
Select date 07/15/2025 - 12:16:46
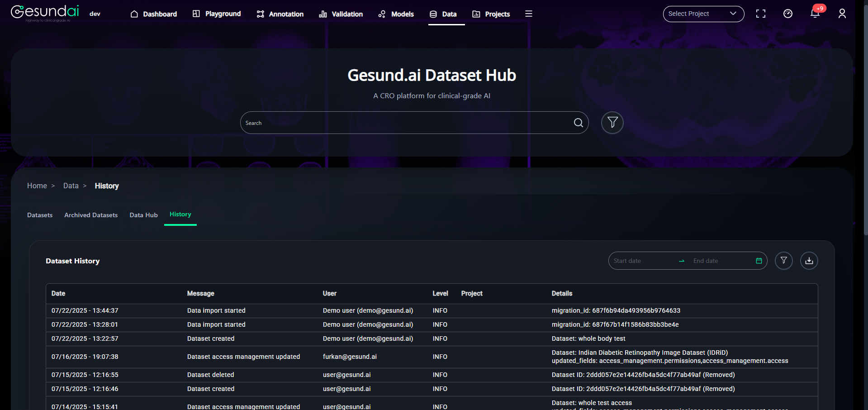pos(85,389)
